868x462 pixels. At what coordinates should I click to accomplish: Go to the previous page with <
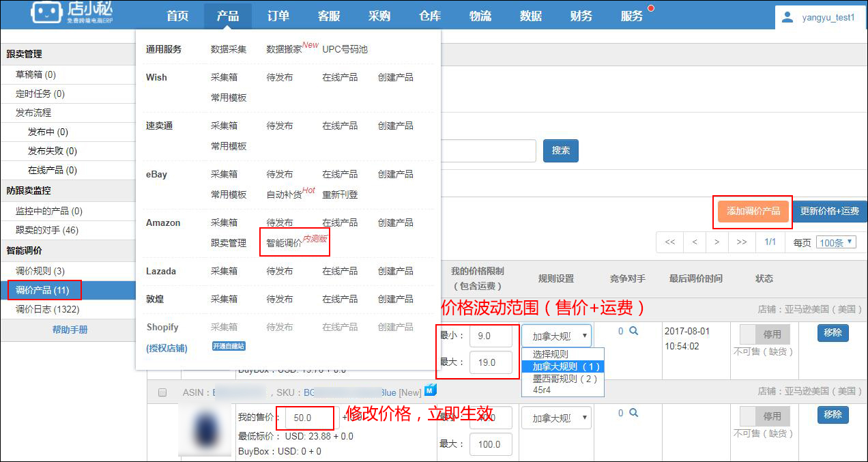[x=695, y=242]
